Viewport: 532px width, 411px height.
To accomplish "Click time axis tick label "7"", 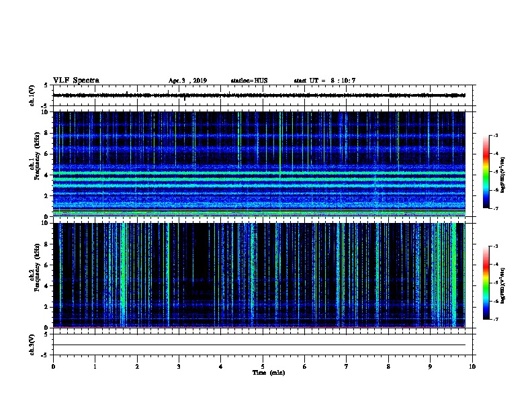I will pos(347,367).
